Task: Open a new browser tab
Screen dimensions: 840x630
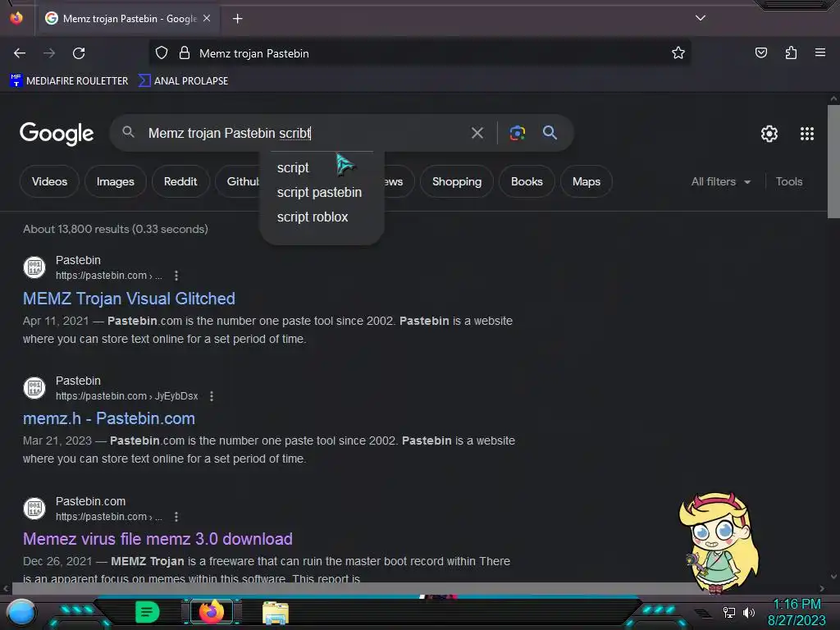Action: 237,19
